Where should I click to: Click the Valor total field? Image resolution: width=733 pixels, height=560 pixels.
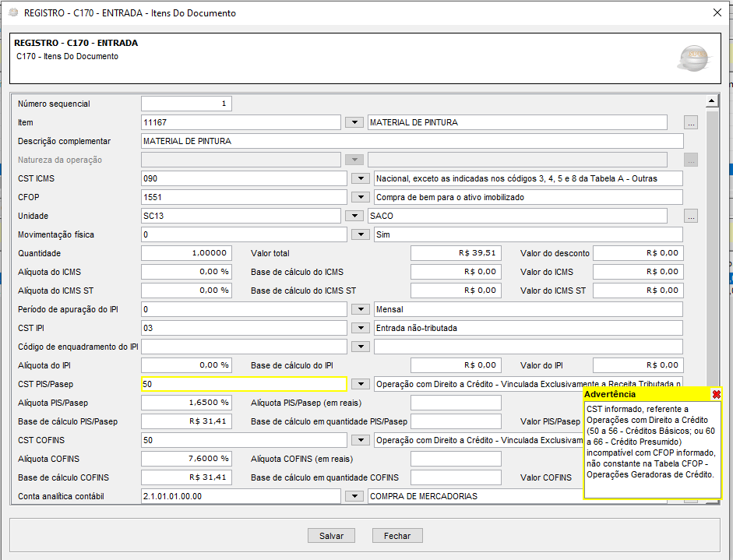coord(455,253)
